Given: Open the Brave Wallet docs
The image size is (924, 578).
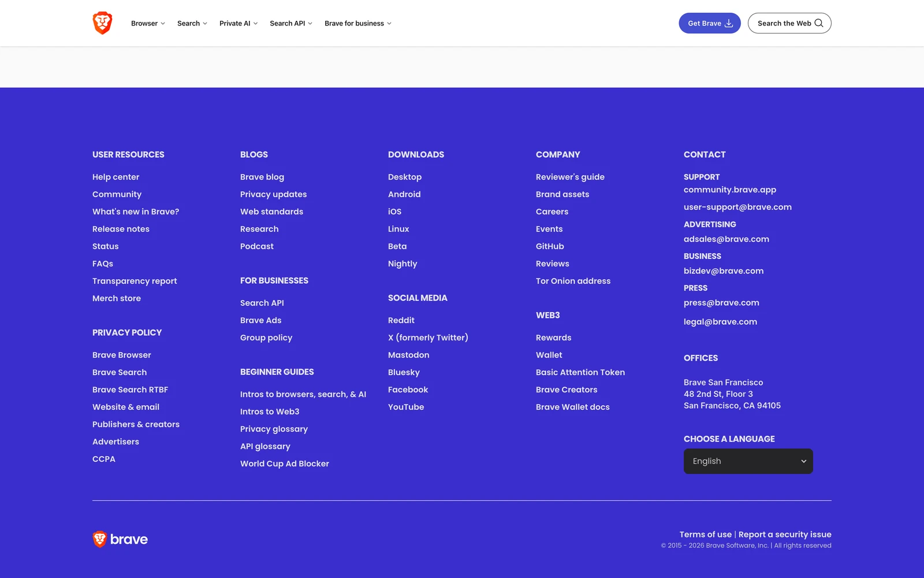Looking at the screenshot, I should pos(573,407).
